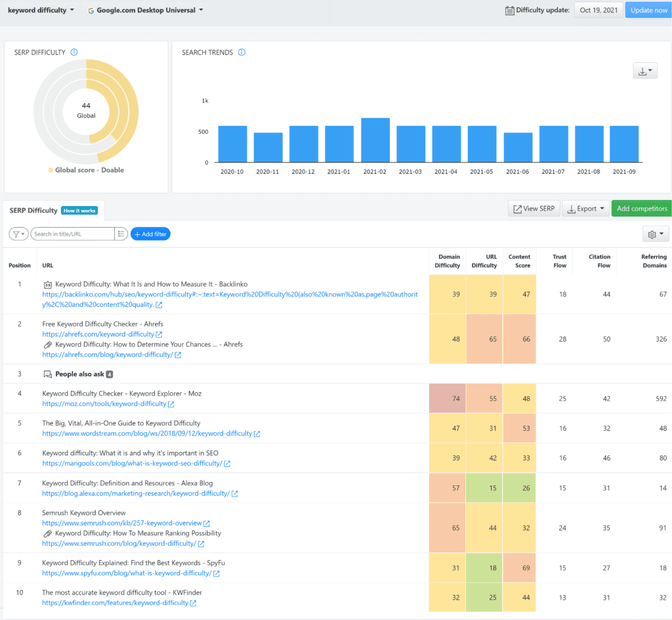Click the View SERP button
The height and width of the screenshot is (620, 672).
(534, 209)
